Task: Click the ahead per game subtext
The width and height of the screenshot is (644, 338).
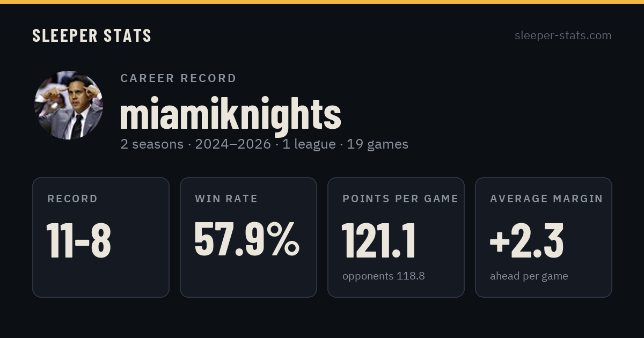Action: (x=529, y=276)
